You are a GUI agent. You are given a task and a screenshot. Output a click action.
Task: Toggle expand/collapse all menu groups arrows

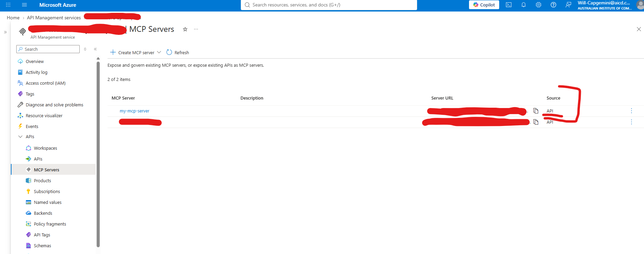coord(85,49)
